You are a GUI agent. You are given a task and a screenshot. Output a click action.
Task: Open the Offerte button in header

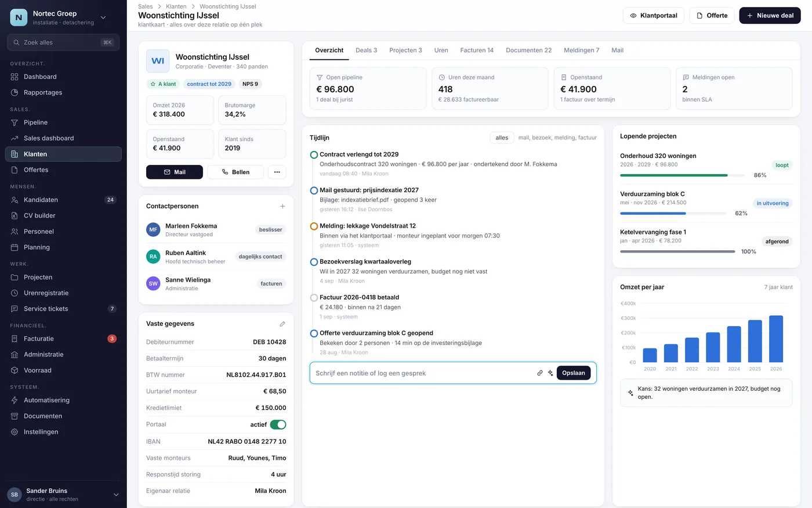click(x=712, y=16)
